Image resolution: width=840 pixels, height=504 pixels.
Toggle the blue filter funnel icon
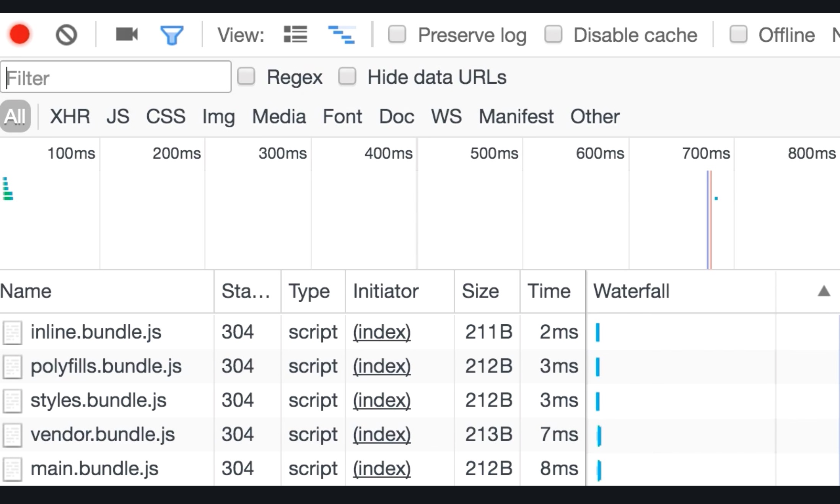click(172, 35)
